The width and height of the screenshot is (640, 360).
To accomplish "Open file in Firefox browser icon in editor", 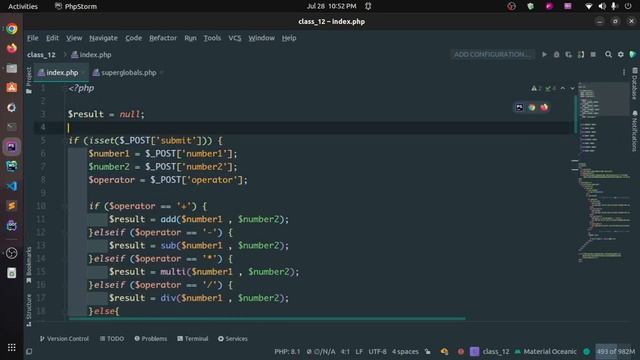I will click(x=544, y=107).
